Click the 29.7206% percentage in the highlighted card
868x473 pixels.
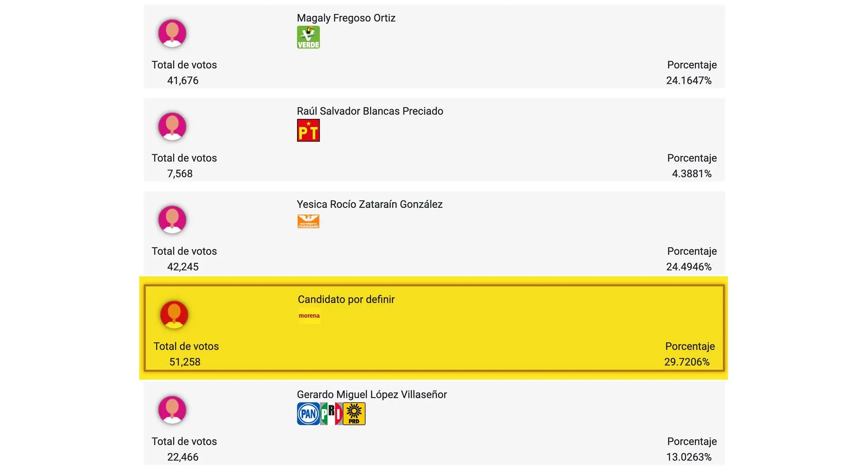pyautogui.click(x=687, y=362)
